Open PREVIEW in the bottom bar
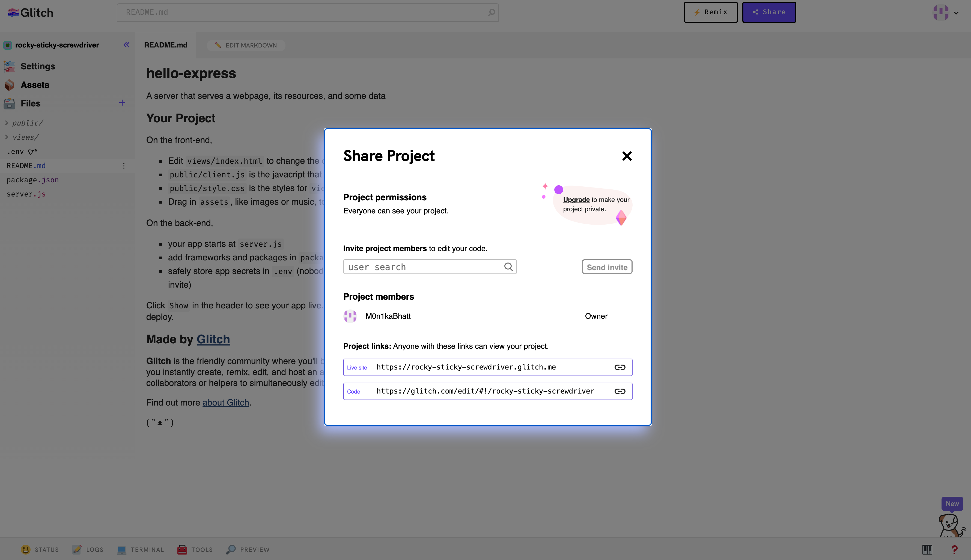This screenshot has width=971, height=560. [247, 550]
